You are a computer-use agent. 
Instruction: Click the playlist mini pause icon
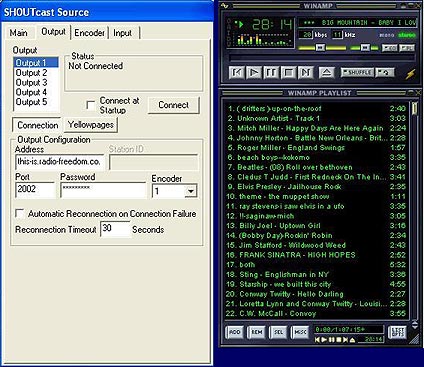coord(331,340)
